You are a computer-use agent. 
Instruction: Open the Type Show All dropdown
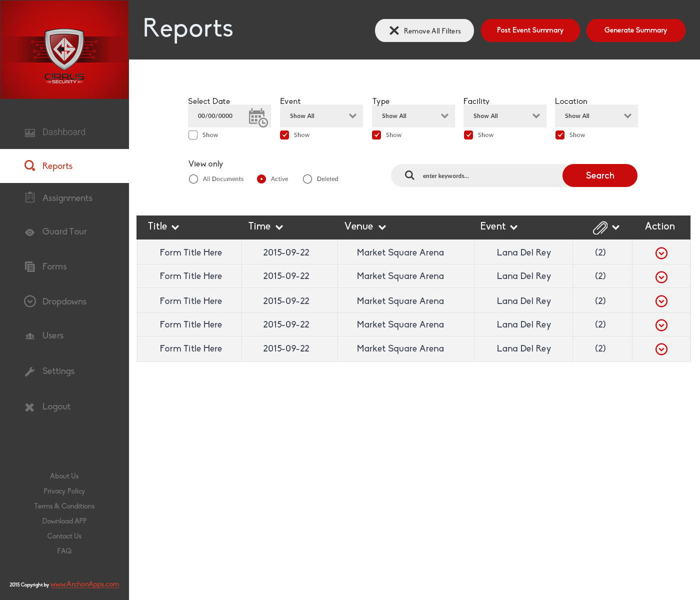(413, 116)
